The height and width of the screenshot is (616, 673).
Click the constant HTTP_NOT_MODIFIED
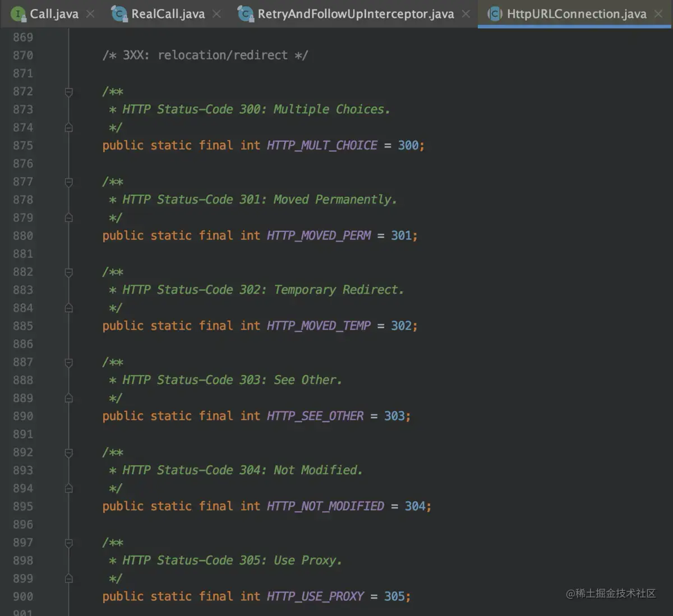click(x=325, y=506)
